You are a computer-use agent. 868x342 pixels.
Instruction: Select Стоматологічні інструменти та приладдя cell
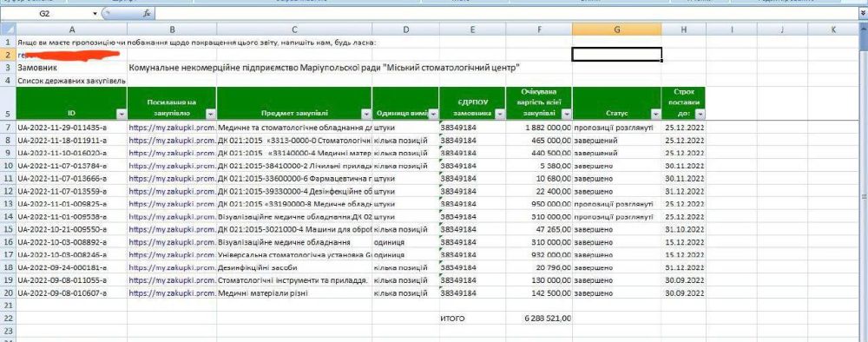point(294,280)
